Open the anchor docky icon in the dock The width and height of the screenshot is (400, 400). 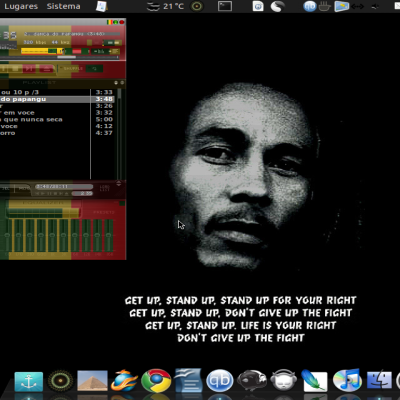pyautogui.click(x=29, y=381)
